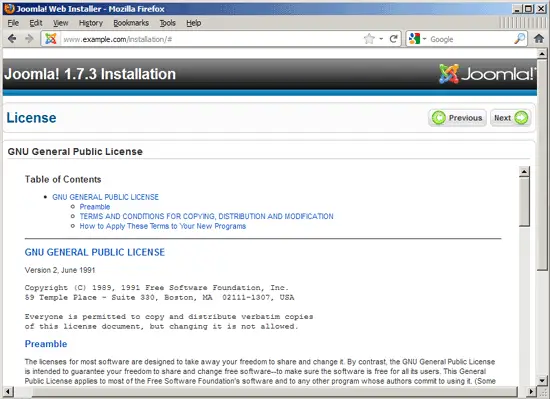Click the Joomla! logo in header
This screenshot has width=550, height=399.
(488, 74)
